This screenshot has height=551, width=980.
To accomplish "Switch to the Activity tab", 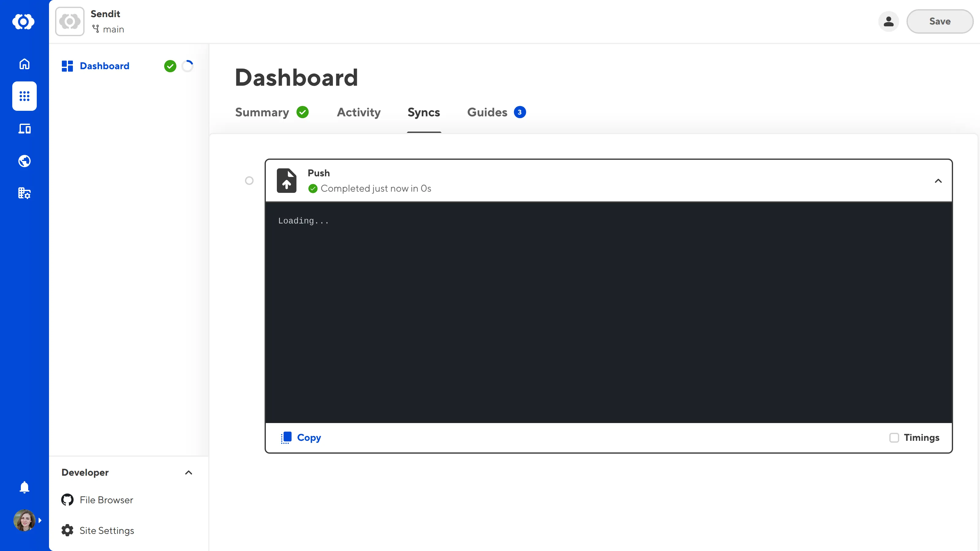I will pyautogui.click(x=358, y=113).
